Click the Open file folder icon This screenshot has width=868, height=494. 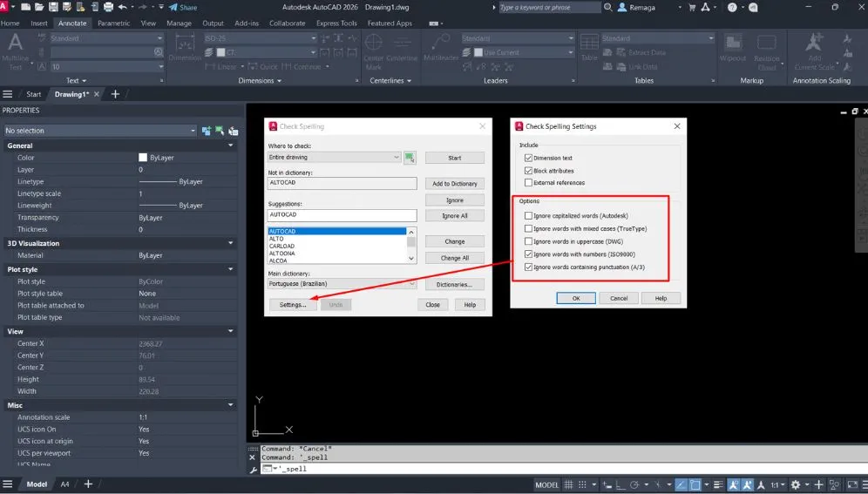tap(38, 7)
